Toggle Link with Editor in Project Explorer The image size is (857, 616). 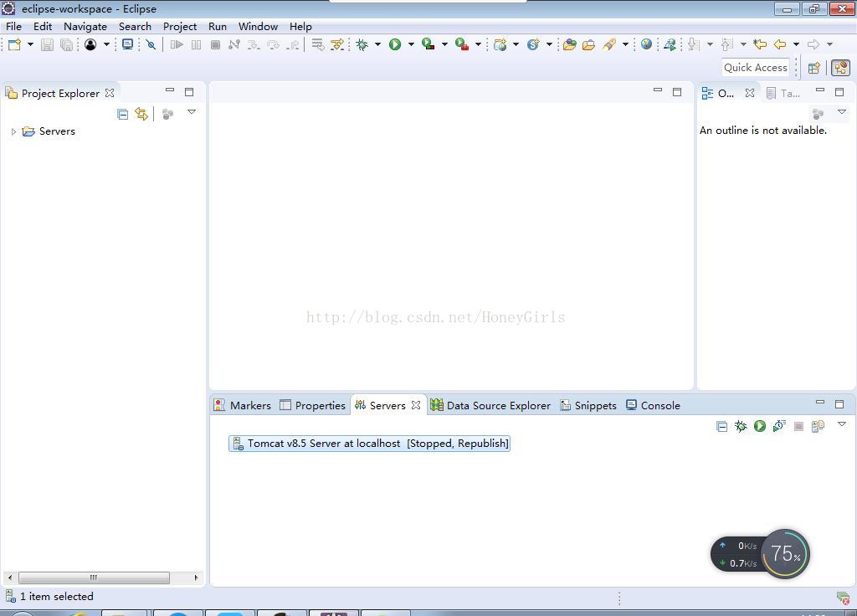(x=141, y=114)
